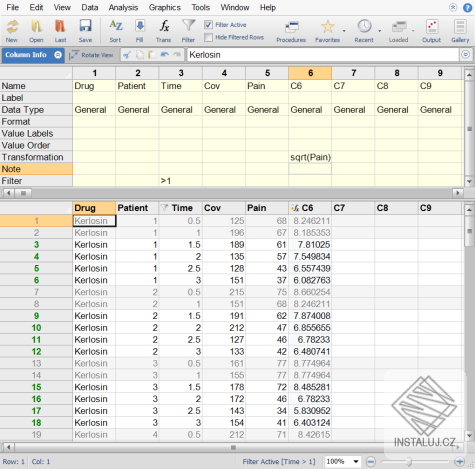The height and width of the screenshot is (469, 475).
Task: Select row header 3 in data grid
Action: pyautogui.click(x=36, y=245)
